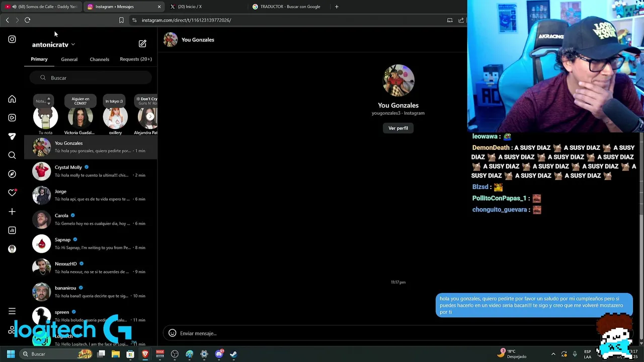Open Carola conversation

coord(91,219)
